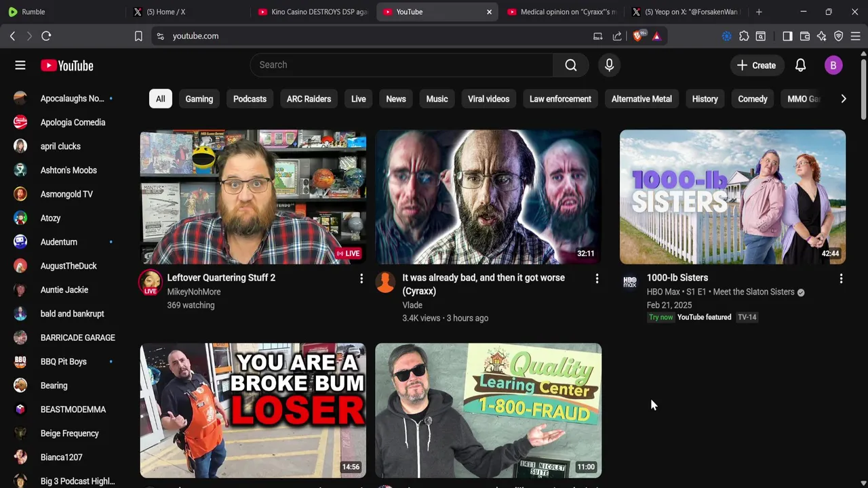Open the MikeyNohMore channel link
The image size is (868, 488).
(194, 291)
